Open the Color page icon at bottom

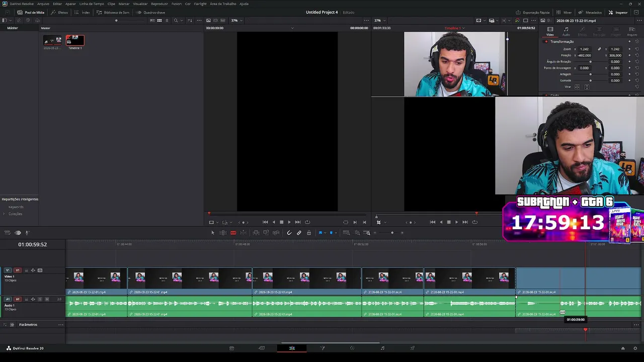352,348
